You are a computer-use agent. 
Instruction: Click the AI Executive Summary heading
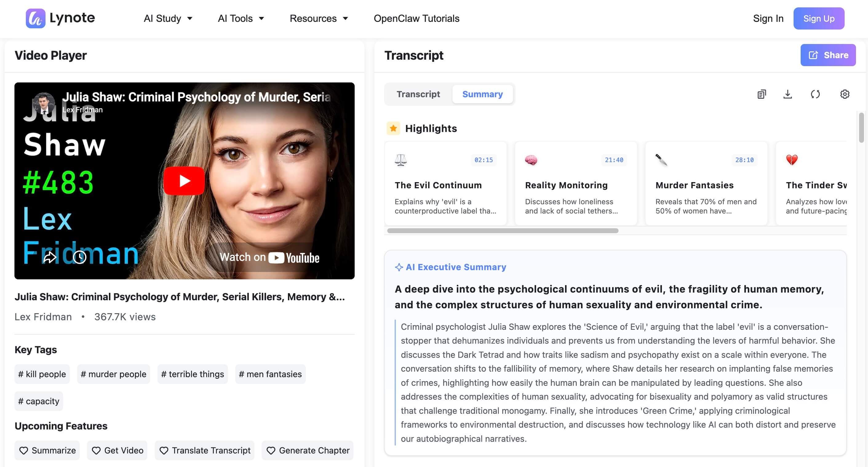456,267
